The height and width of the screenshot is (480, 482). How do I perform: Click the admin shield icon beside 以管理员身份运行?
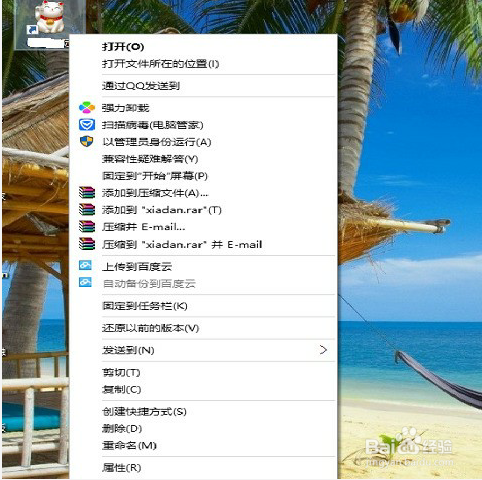87,141
